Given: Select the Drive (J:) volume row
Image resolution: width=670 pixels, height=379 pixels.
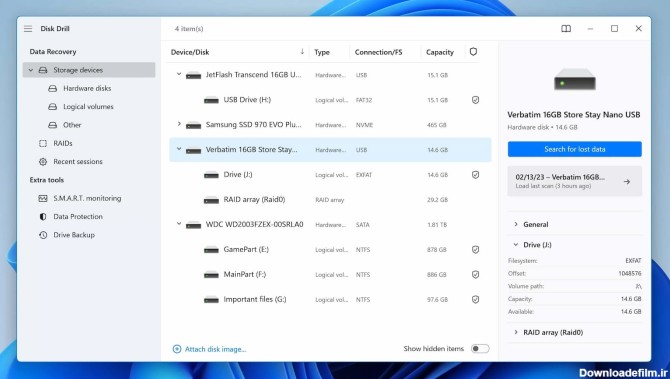Looking at the screenshot, I should coord(330,175).
